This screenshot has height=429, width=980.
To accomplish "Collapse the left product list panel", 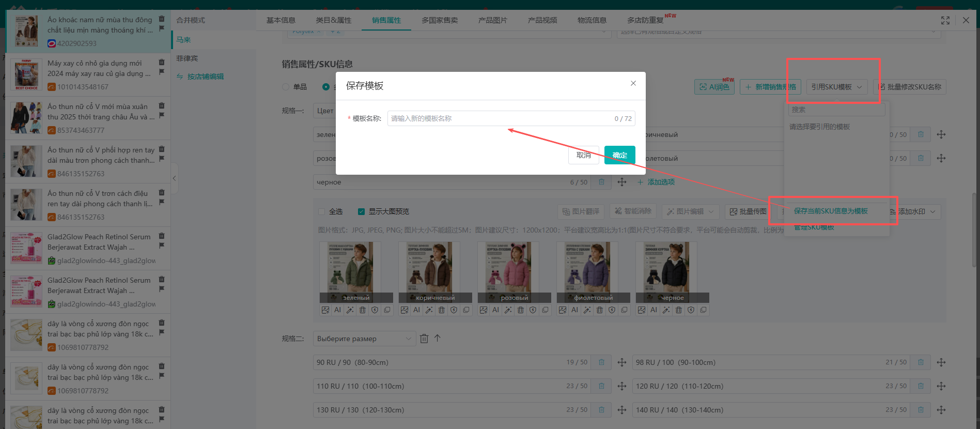I will click(x=175, y=178).
